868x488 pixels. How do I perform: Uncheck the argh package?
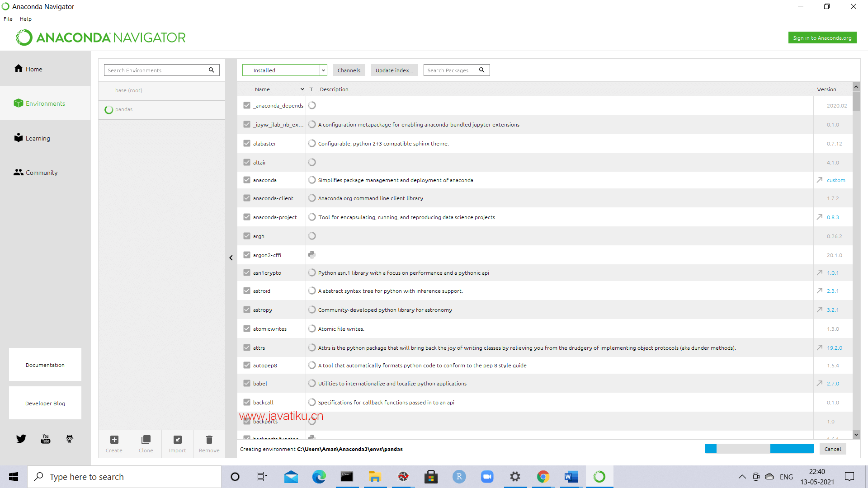click(246, 236)
